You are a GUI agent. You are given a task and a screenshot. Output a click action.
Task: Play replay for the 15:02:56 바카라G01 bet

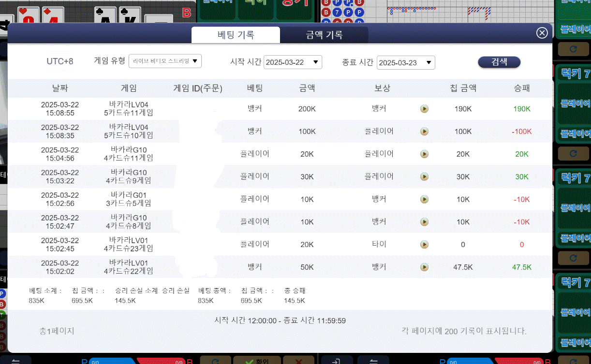point(424,199)
